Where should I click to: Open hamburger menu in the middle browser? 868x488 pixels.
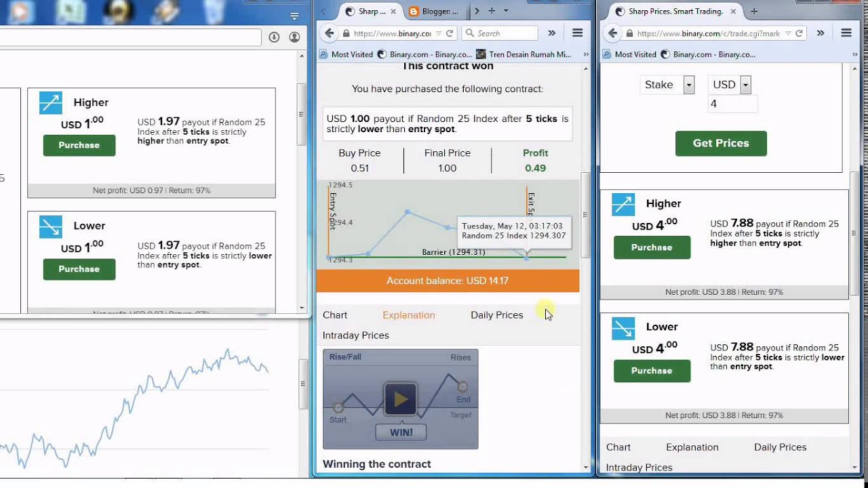tap(578, 33)
